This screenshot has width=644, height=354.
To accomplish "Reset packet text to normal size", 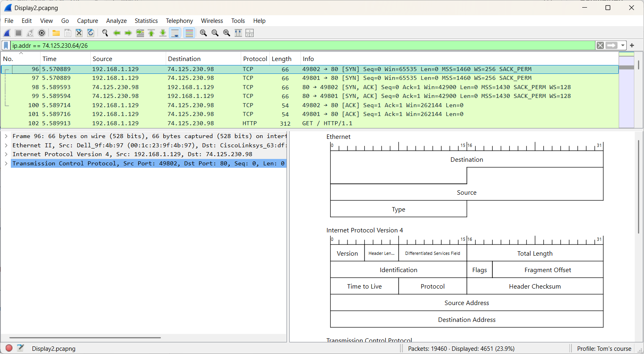I will pos(227,33).
